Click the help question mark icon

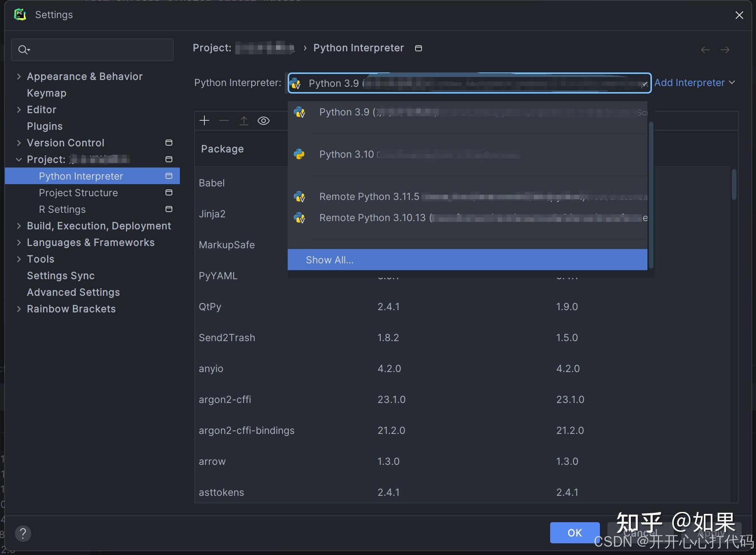[x=23, y=533]
